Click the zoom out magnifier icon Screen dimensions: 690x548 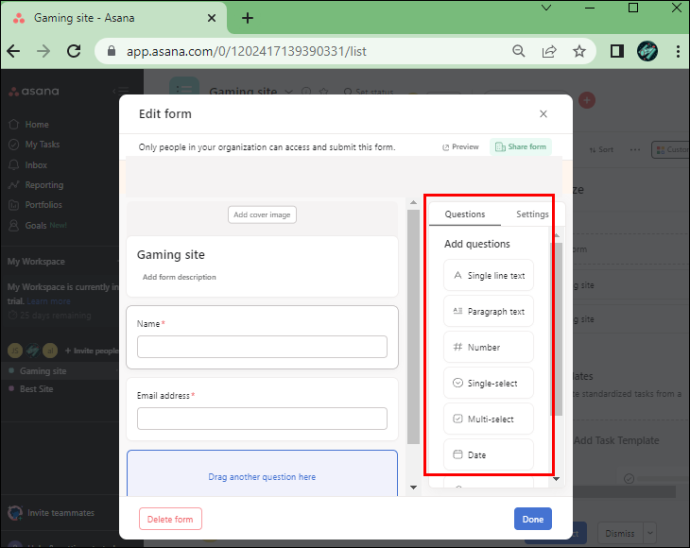519,51
